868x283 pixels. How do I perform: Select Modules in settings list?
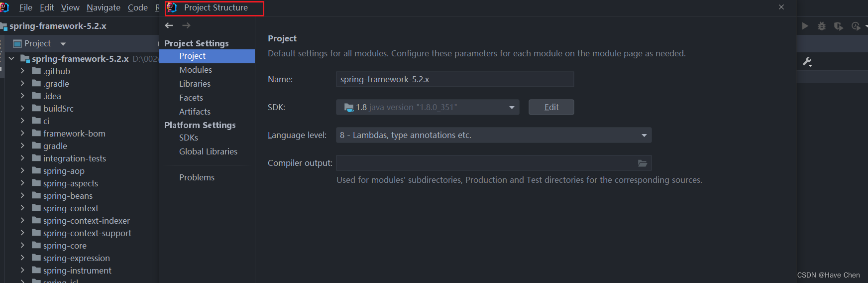tap(207, 70)
